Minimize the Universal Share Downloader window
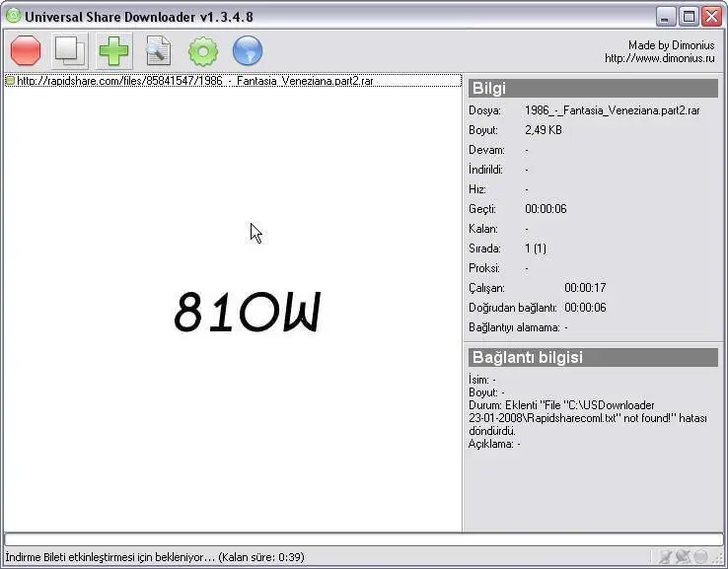 pyautogui.click(x=666, y=17)
